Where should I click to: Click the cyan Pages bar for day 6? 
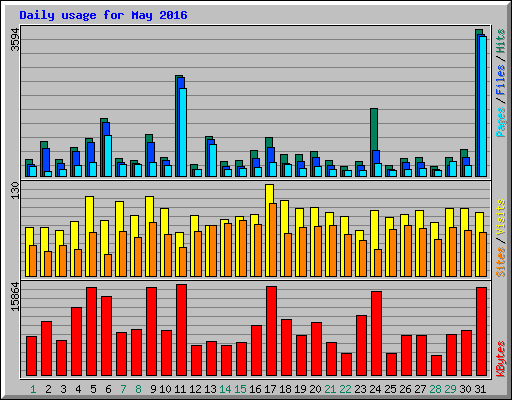(108, 156)
